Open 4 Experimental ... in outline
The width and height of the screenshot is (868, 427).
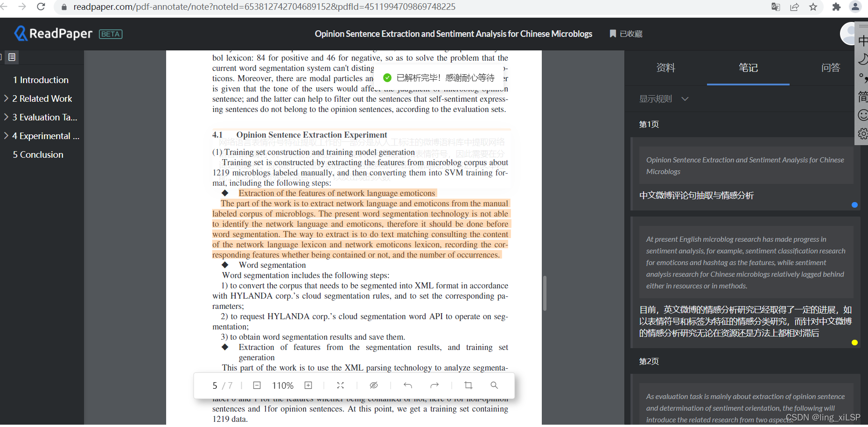point(46,136)
